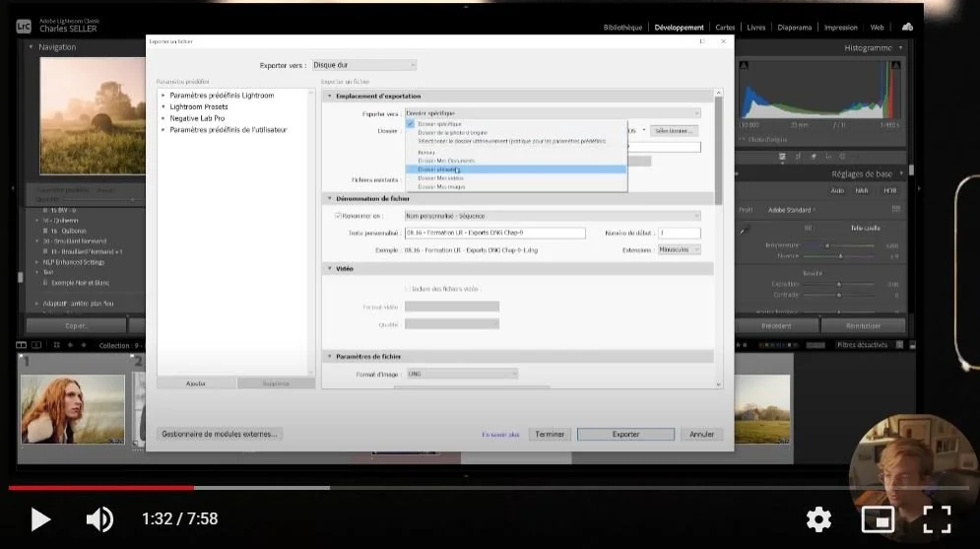Switch to the Cartes module
This screenshot has height=549, width=980.
coord(725,28)
